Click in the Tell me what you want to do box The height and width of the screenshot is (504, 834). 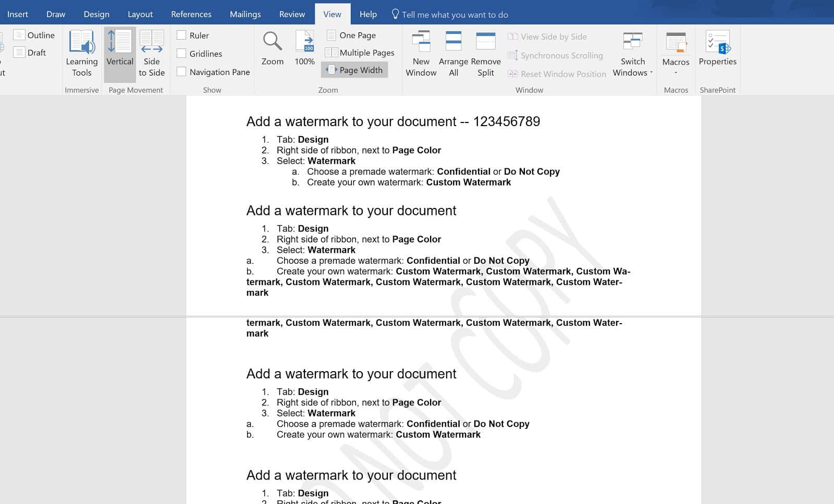[453, 14]
